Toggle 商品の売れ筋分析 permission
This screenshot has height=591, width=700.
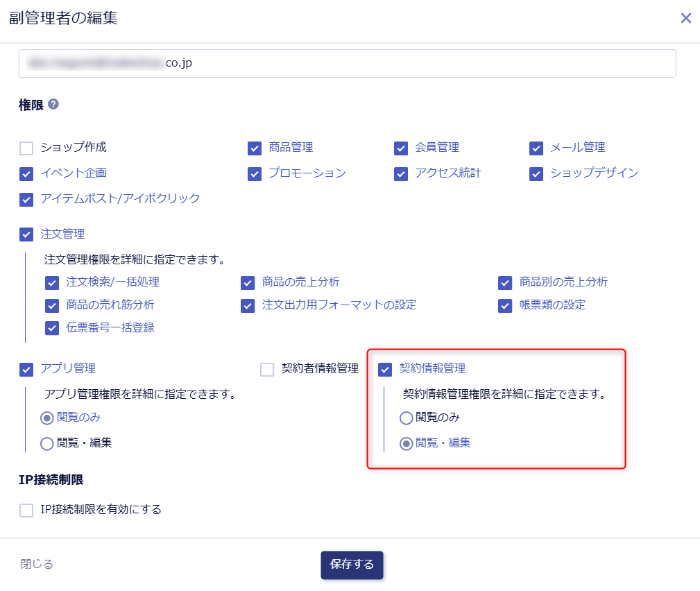52,306
